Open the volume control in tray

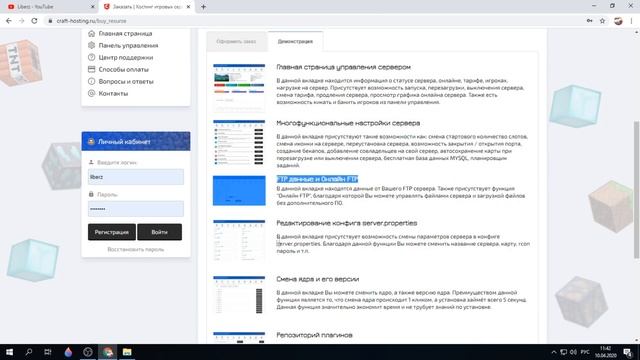pos(573,352)
